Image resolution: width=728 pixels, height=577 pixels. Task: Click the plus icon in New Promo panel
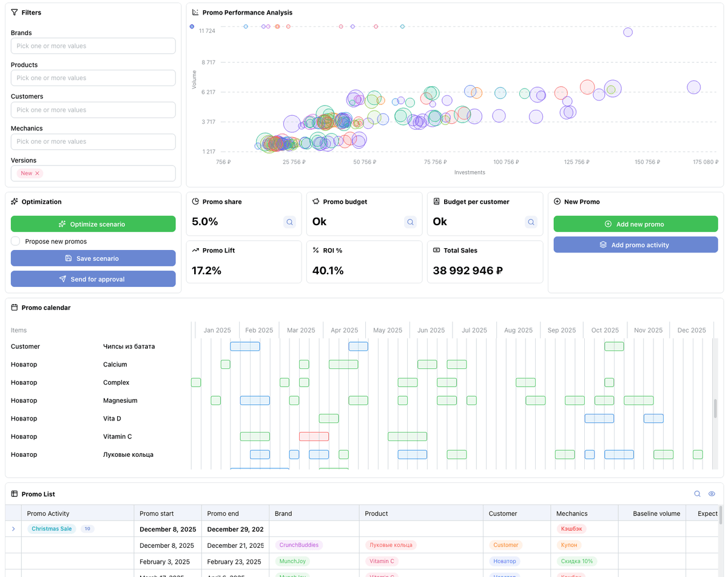tap(556, 201)
